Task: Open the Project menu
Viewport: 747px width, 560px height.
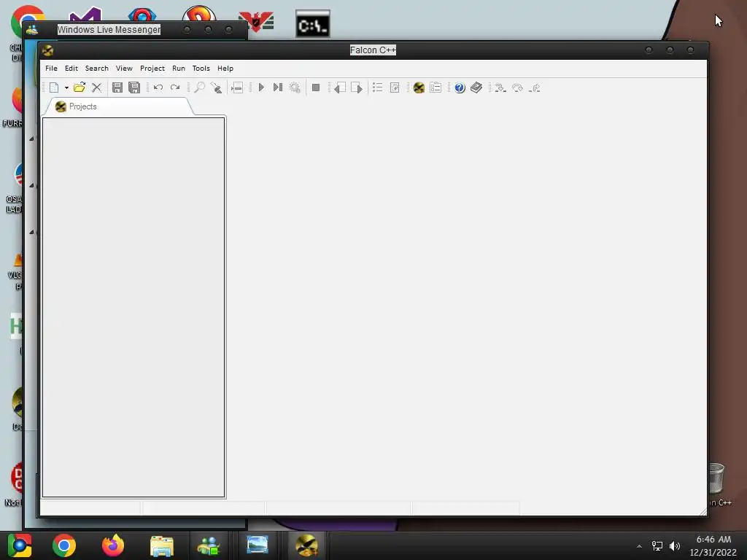Action: [x=152, y=68]
